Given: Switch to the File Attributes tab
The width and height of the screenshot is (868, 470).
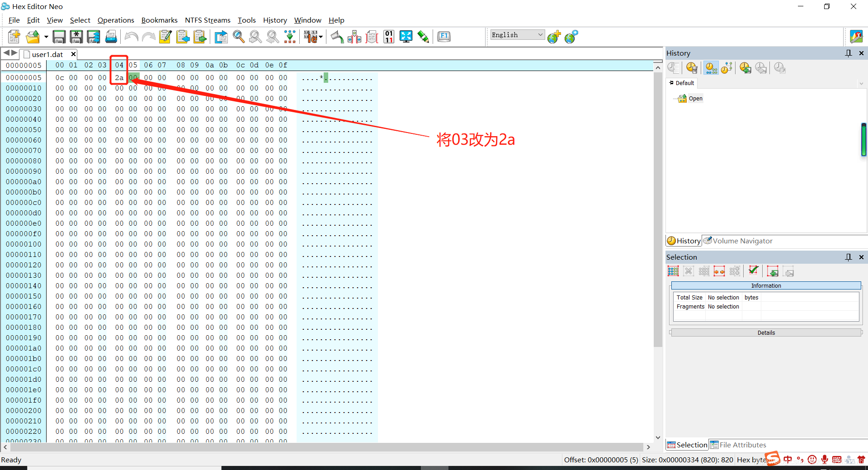Looking at the screenshot, I should tap(738, 445).
